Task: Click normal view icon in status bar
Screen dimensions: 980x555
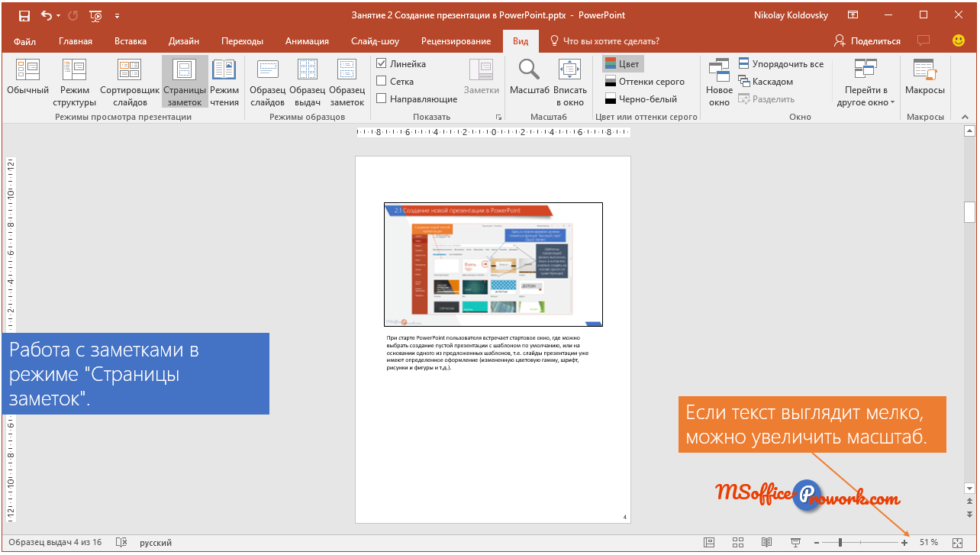Action: tap(709, 542)
